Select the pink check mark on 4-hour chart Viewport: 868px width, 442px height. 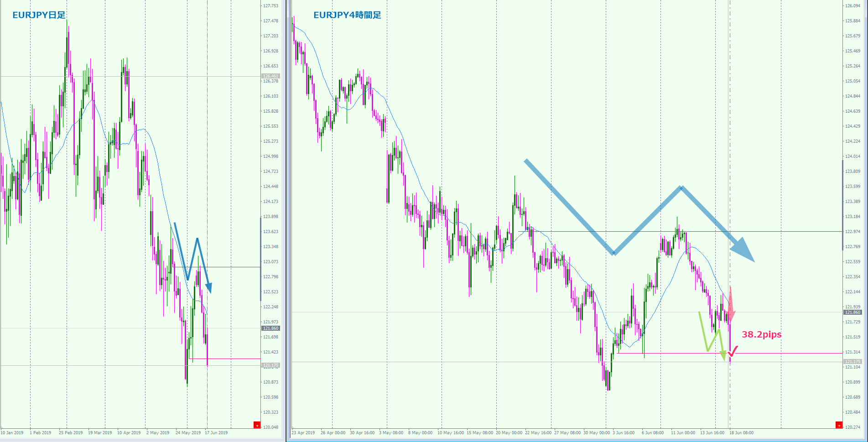733,351
